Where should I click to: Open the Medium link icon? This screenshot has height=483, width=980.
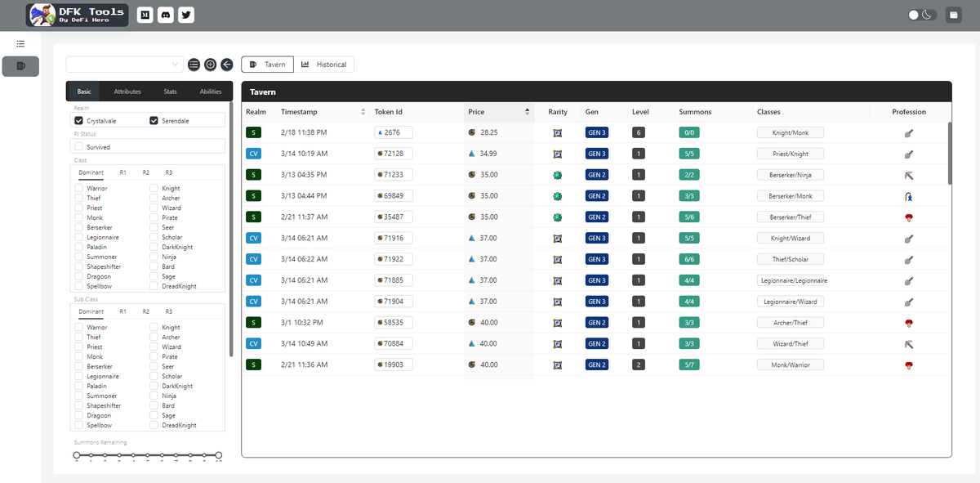pyautogui.click(x=145, y=15)
